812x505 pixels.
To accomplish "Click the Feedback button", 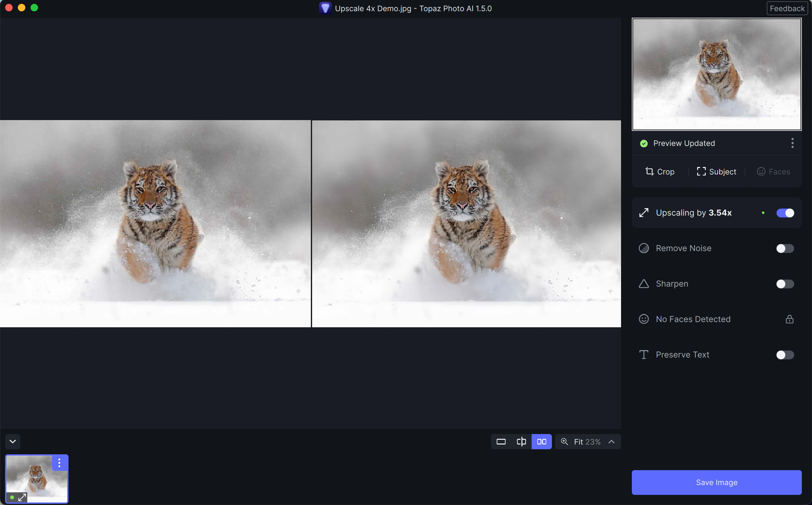I will coord(787,8).
